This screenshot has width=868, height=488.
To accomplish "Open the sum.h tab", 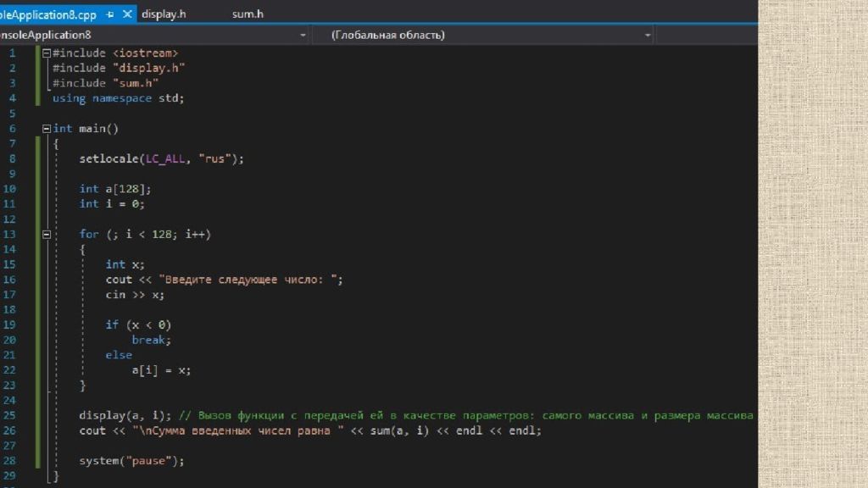I will 248,14.
